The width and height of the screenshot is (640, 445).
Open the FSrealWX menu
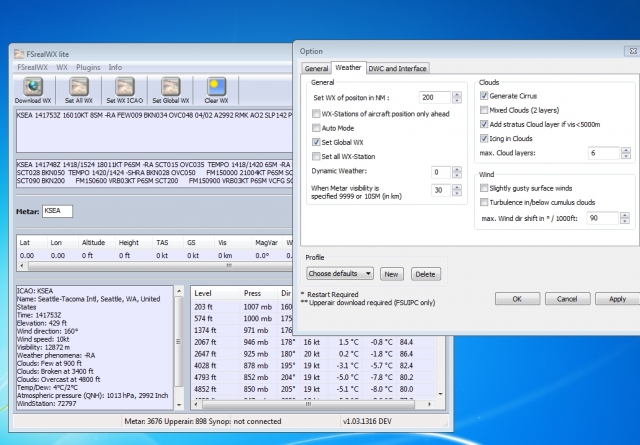[x=32, y=67]
